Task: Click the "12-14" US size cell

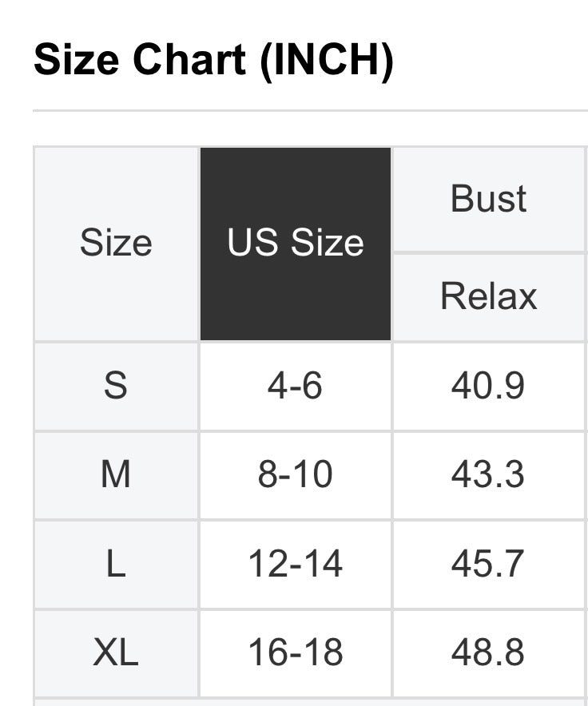Action: [296, 565]
